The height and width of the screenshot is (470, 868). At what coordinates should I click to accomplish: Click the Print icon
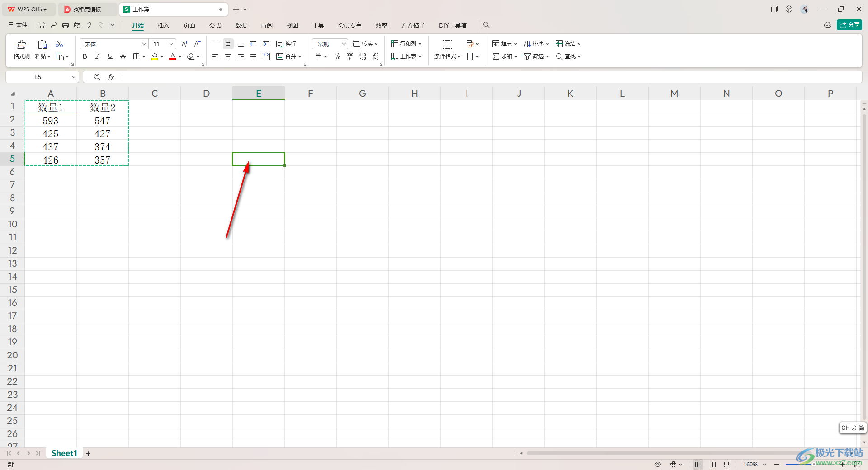pyautogui.click(x=66, y=25)
